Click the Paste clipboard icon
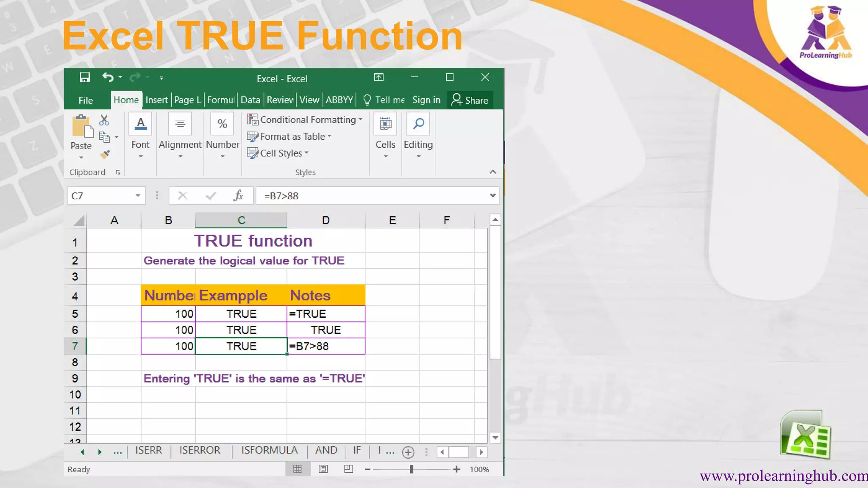868x488 pixels. [x=82, y=127]
